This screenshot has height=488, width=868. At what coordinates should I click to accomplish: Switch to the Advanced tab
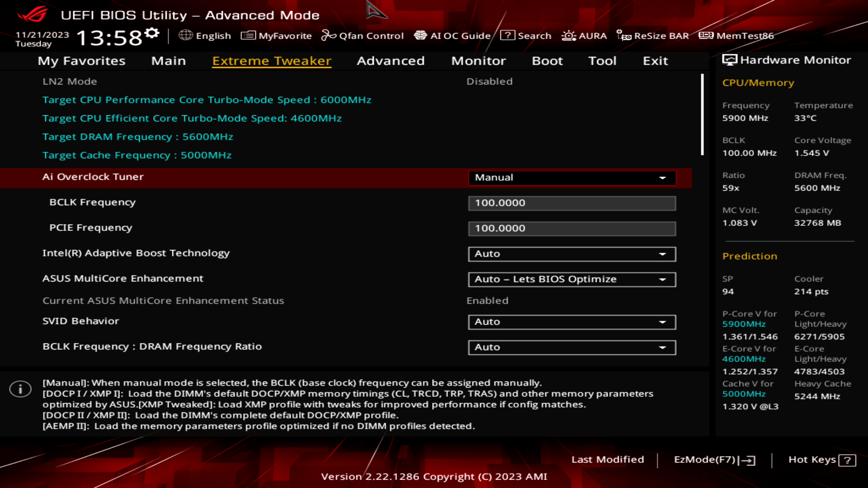[391, 61]
